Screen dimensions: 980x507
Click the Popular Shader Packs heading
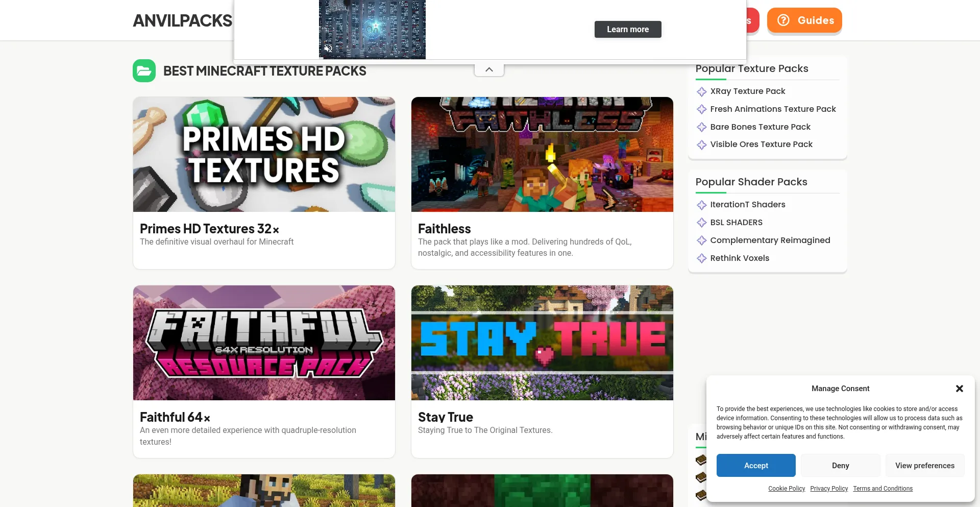pyautogui.click(x=751, y=182)
